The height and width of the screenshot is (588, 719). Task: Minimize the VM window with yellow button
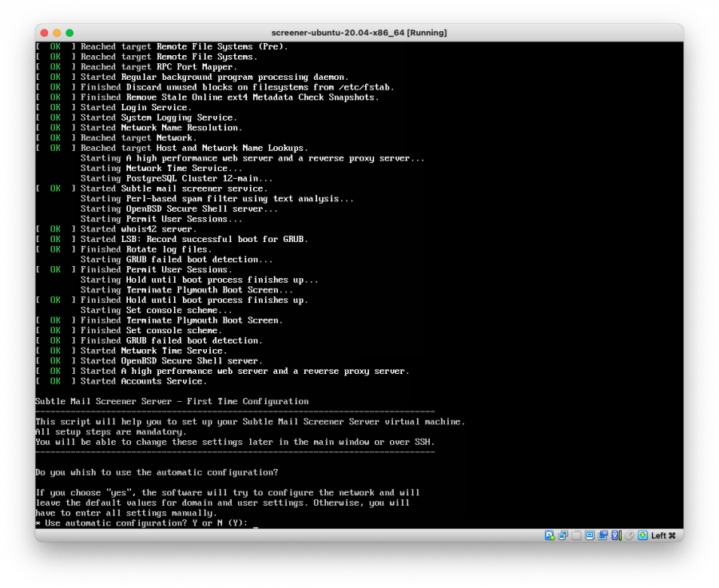click(x=57, y=33)
